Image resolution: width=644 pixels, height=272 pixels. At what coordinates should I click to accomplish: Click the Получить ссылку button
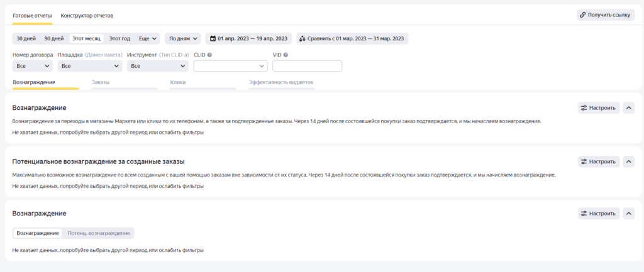point(606,15)
